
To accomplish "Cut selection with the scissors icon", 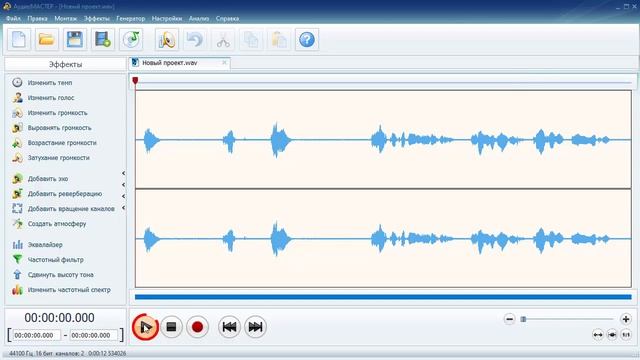I will tap(223, 40).
